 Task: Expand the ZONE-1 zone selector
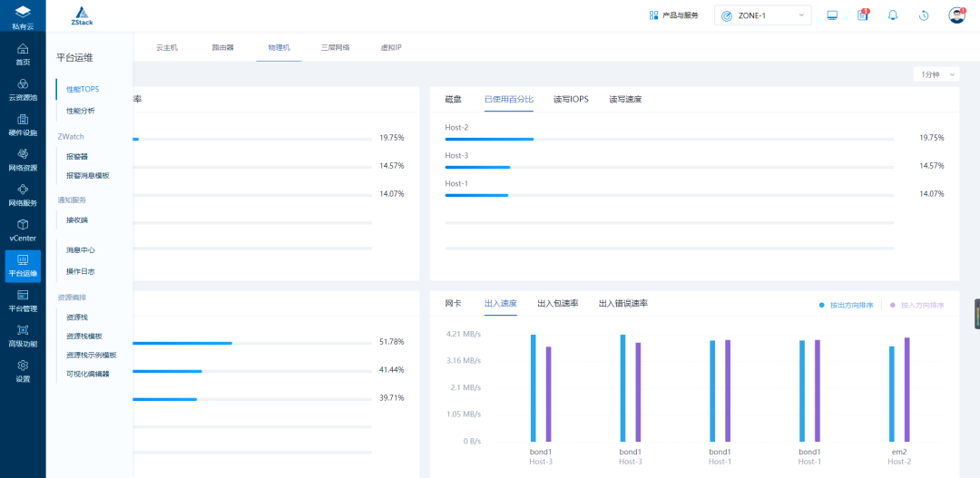pos(762,15)
